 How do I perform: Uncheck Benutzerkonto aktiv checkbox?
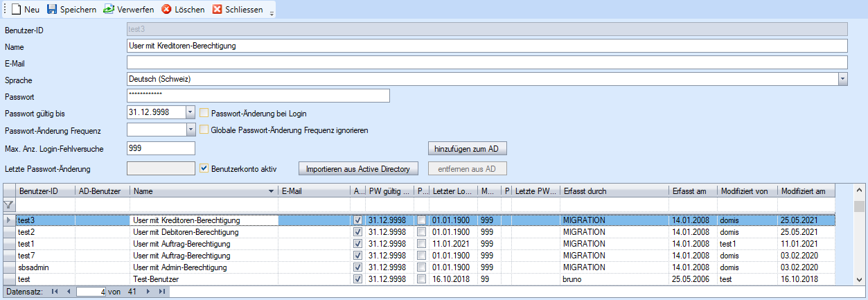[x=204, y=168]
